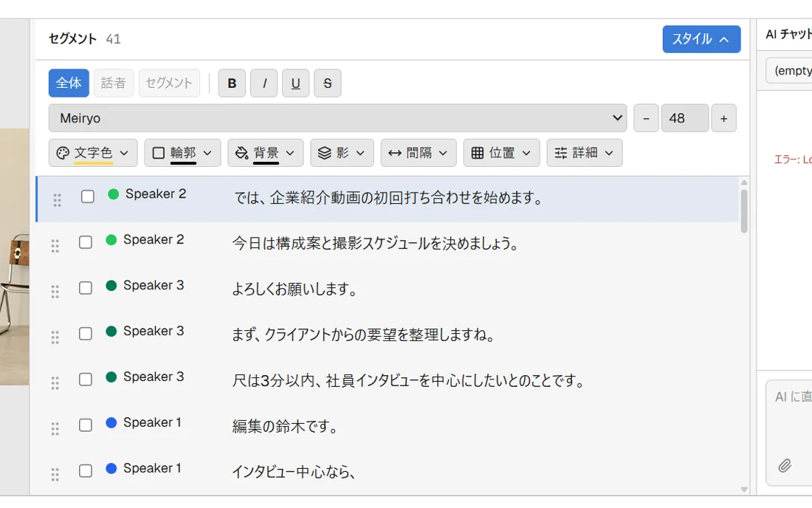This screenshot has height=508, width=812.
Task: Click text インタビュー中心なら、
Action: [x=294, y=472]
